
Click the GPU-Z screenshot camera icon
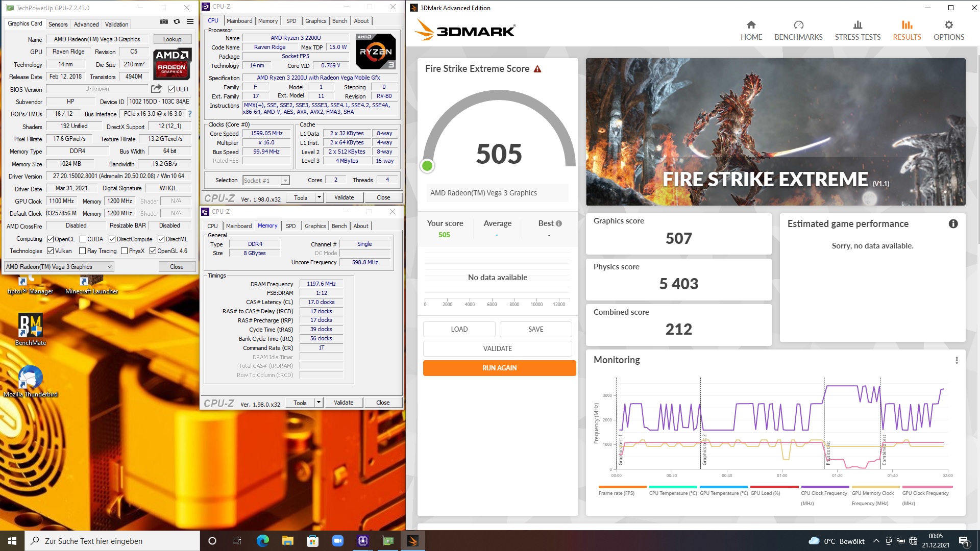(163, 21)
